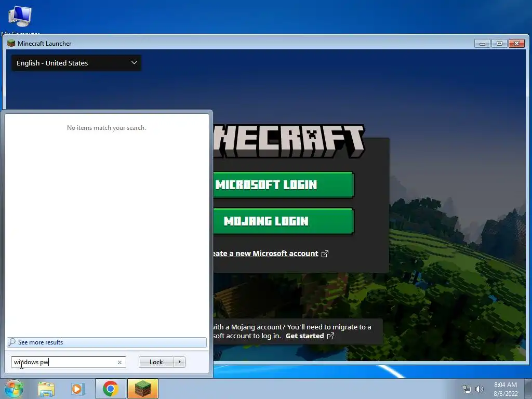Screen dimensions: 532x399
Task: Click the network status tray icon
Action: 467,389
